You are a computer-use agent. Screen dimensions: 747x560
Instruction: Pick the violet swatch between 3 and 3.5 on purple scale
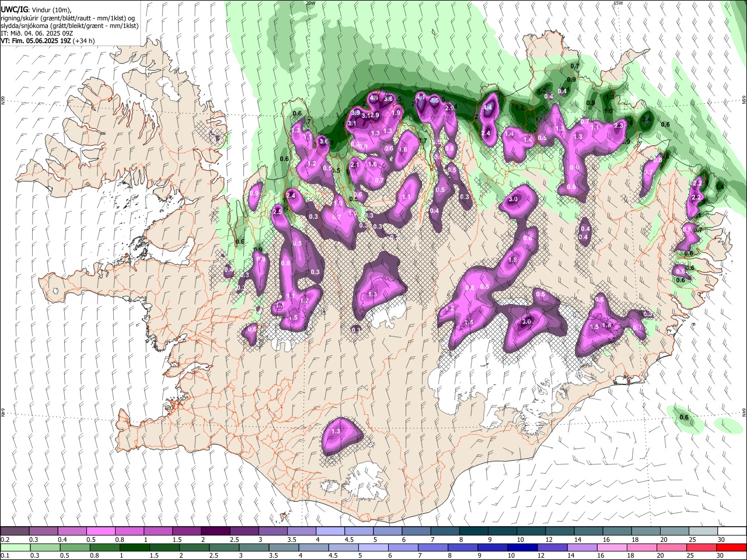tap(272, 531)
